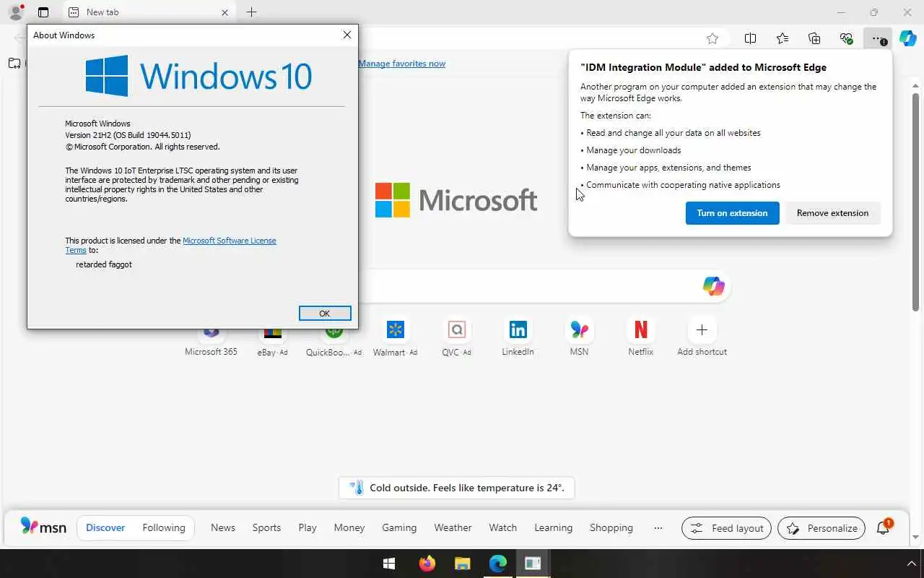Open the Learning category

coord(554,527)
